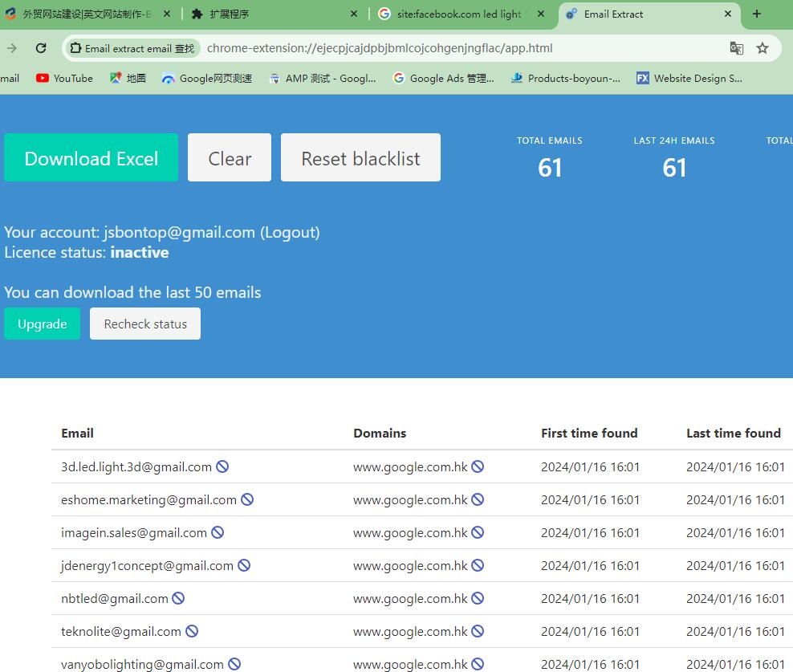Download the Excel file of emails

pos(91,158)
